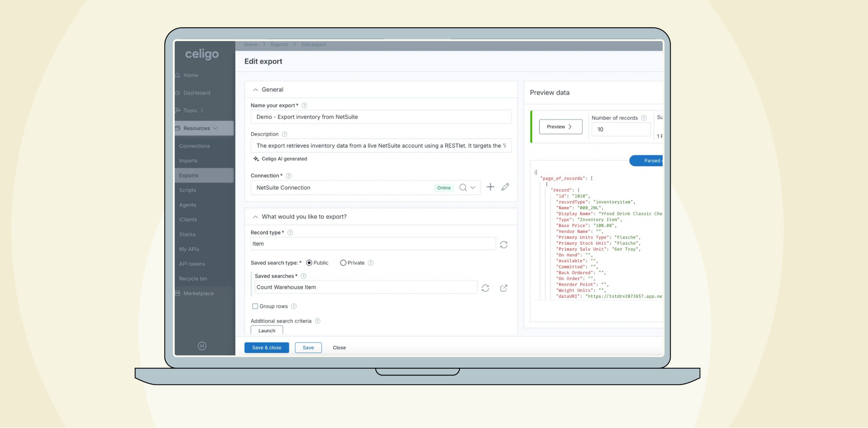Open help for Record type

coord(290,233)
